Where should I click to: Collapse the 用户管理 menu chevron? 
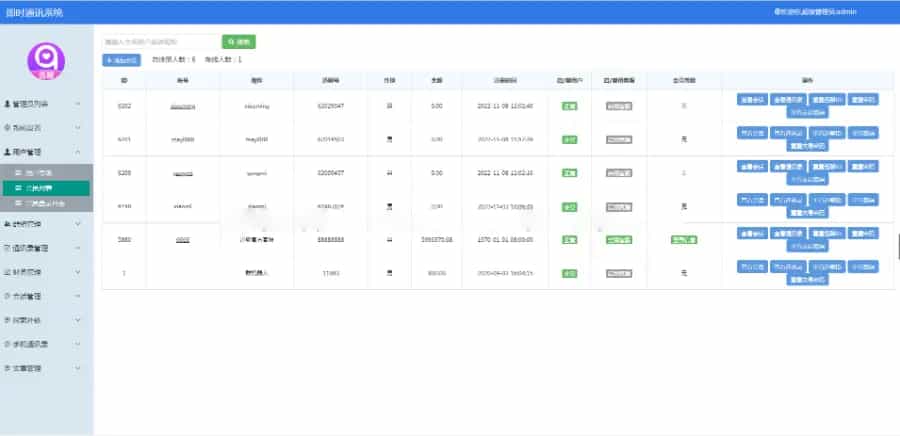coord(78,152)
